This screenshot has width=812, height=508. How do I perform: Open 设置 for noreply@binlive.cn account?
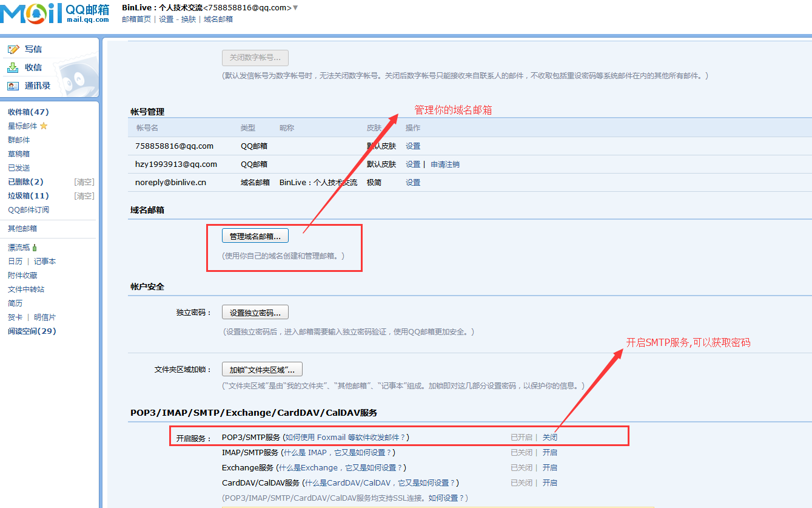coord(413,183)
